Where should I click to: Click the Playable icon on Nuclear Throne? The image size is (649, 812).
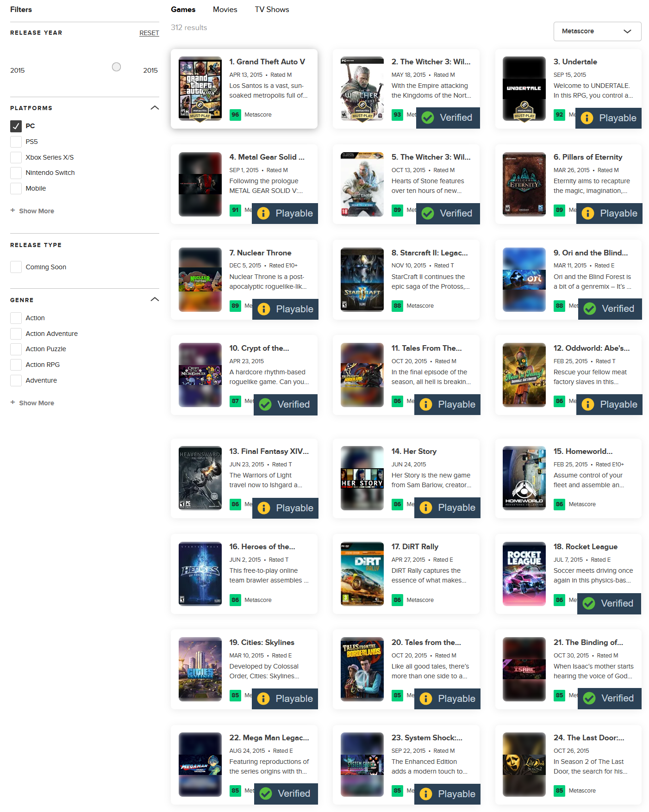pos(264,309)
